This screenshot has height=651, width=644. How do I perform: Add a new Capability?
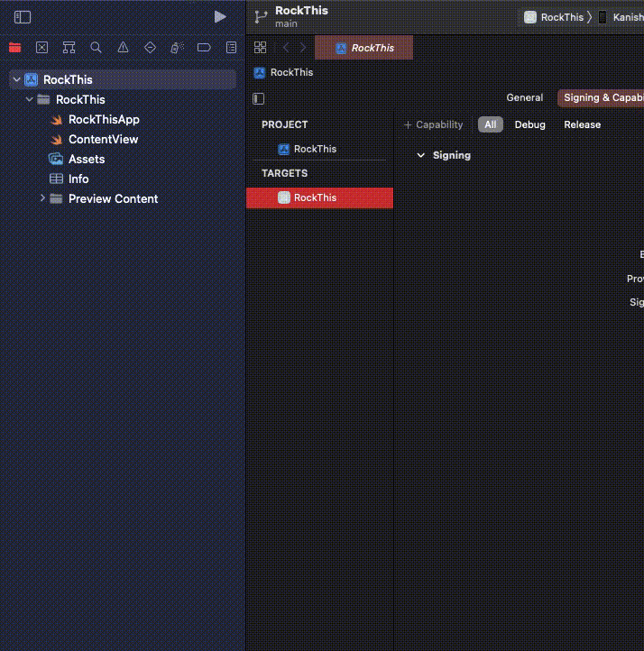(434, 124)
